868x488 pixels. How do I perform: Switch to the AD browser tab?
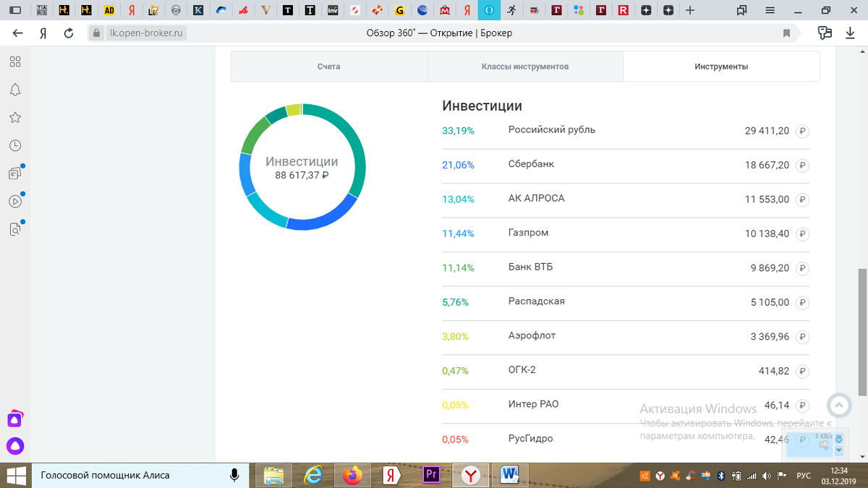pyautogui.click(x=109, y=11)
